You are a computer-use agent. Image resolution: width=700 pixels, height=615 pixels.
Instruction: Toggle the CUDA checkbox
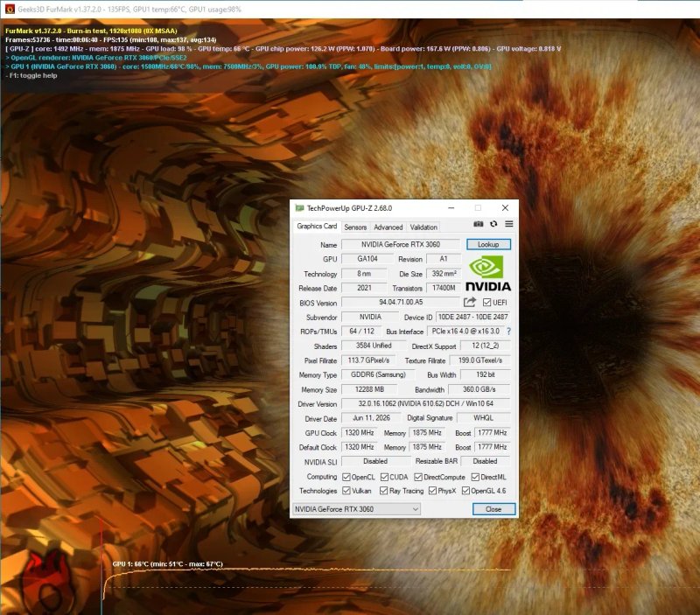pos(384,477)
